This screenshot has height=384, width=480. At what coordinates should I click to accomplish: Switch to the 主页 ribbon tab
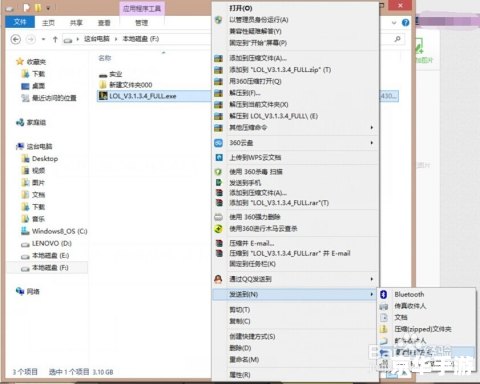click(x=48, y=23)
